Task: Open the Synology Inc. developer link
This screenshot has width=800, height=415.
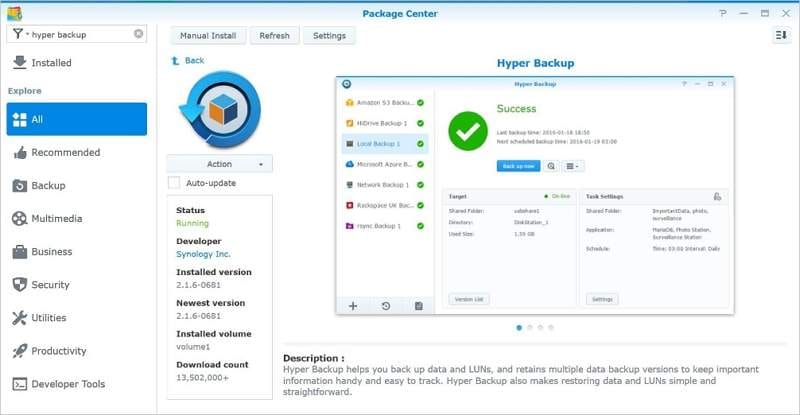Action: pyautogui.click(x=203, y=254)
